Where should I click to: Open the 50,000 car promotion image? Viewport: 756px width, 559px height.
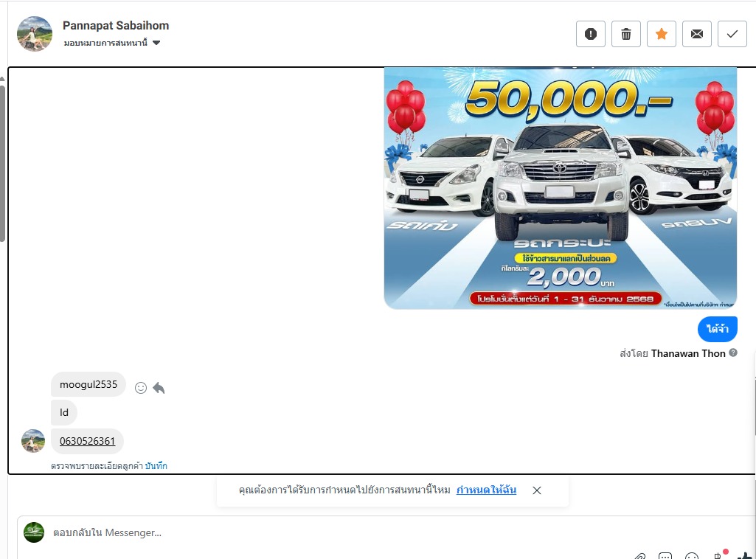point(561,188)
